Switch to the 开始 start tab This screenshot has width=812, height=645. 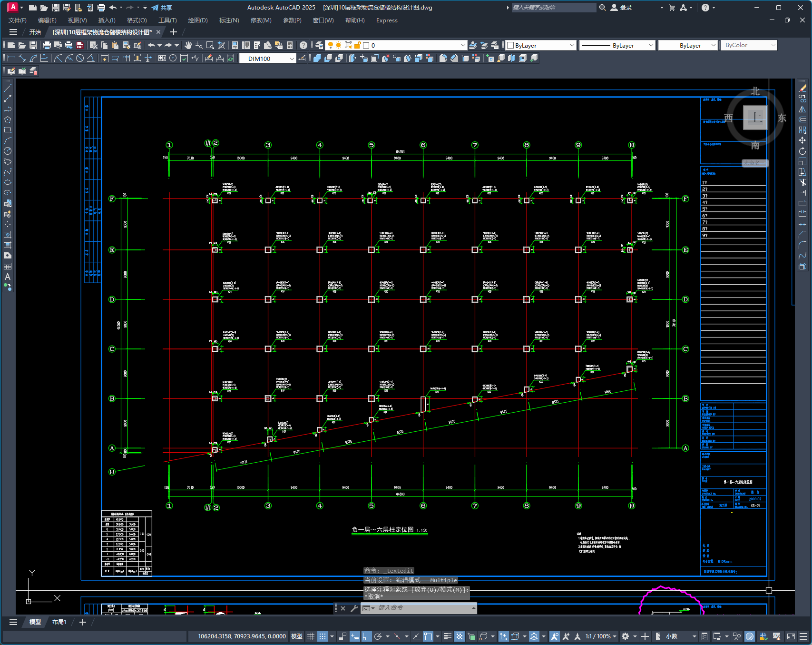pos(35,32)
